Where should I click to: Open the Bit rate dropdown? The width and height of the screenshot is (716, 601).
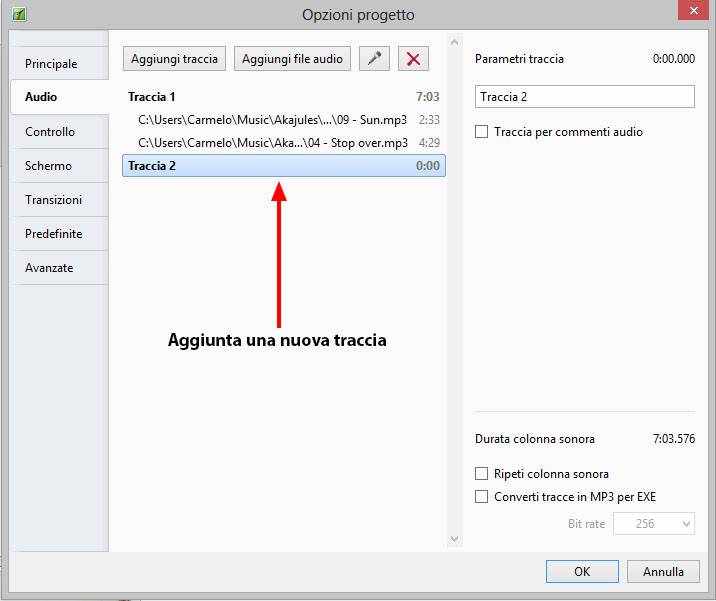tap(654, 524)
